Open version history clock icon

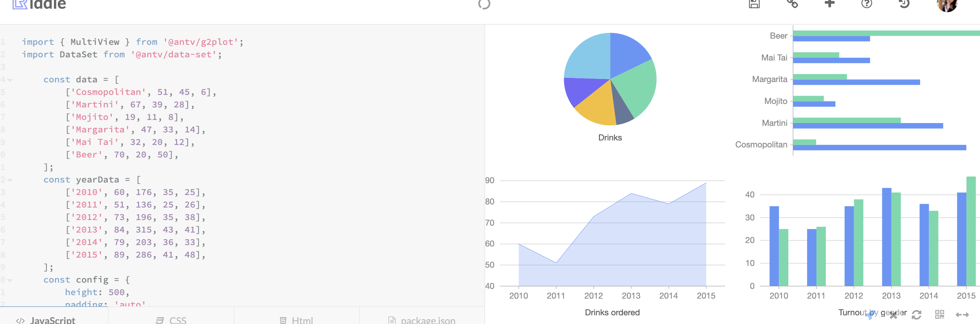904,4
